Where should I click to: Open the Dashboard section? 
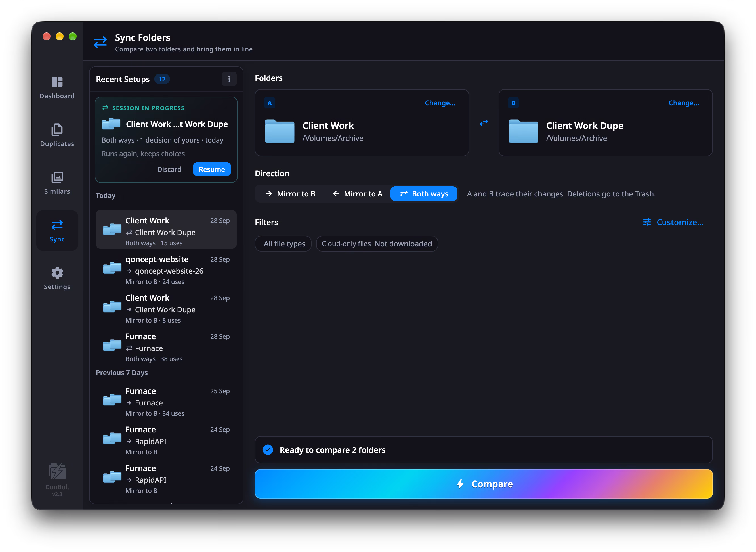click(57, 87)
